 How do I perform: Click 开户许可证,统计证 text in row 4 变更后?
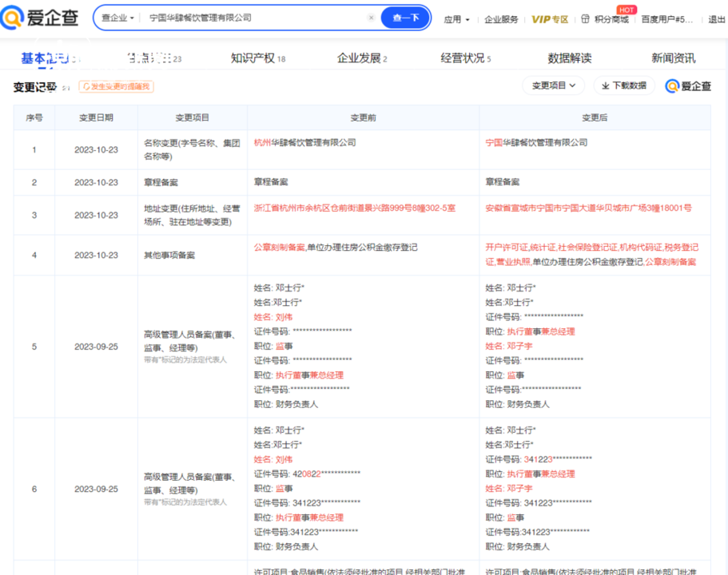click(520, 248)
